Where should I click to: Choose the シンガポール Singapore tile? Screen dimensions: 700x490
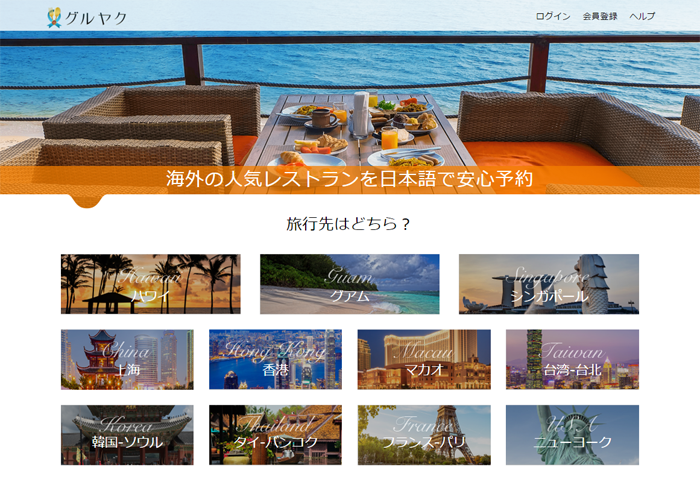(548, 284)
